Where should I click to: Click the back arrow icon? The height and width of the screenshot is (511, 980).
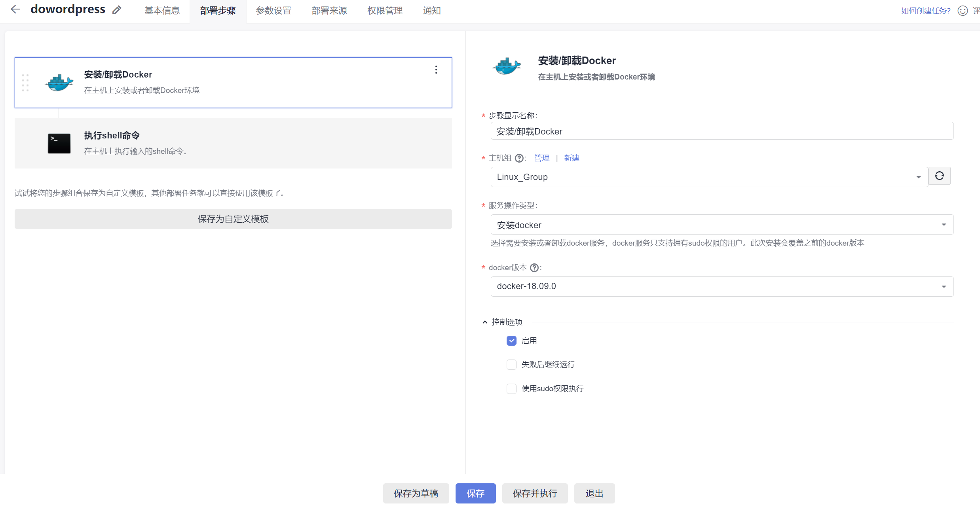(15, 9)
